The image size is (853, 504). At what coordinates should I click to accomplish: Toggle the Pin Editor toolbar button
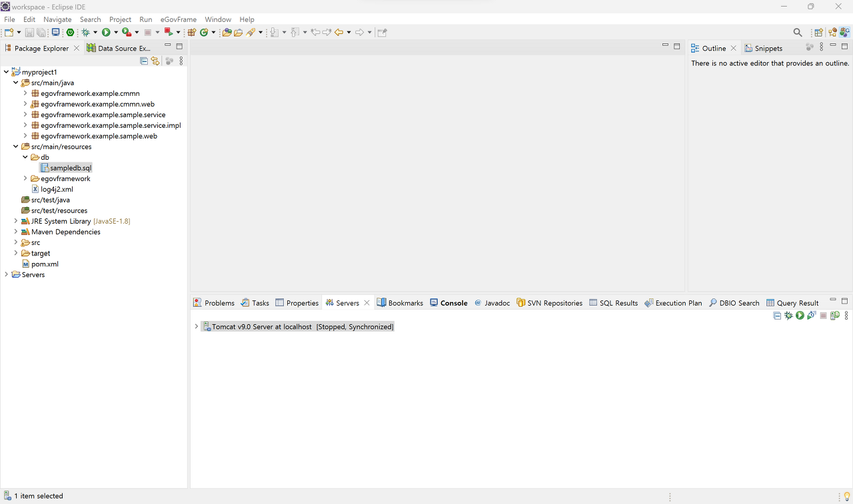pyautogui.click(x=382, y=32)
